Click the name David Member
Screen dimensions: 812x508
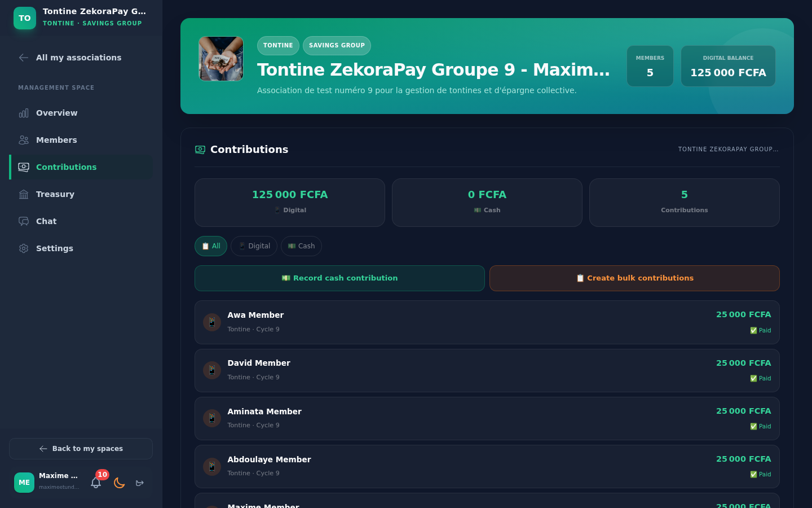[259, 363]
